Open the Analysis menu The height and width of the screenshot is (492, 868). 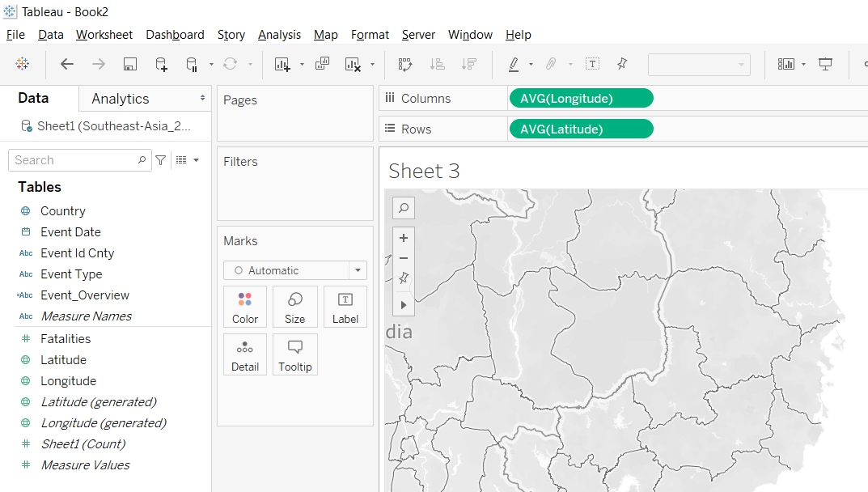279,35
